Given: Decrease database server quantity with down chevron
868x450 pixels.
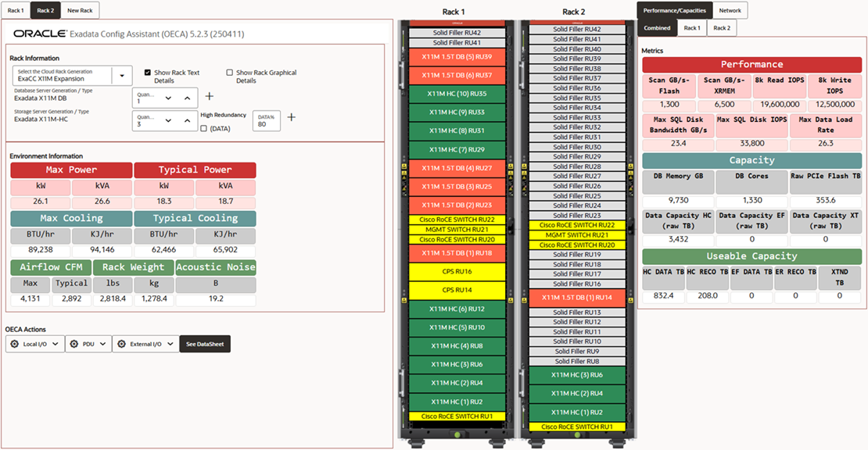Looking at the screenshot, I should (168, 98).
